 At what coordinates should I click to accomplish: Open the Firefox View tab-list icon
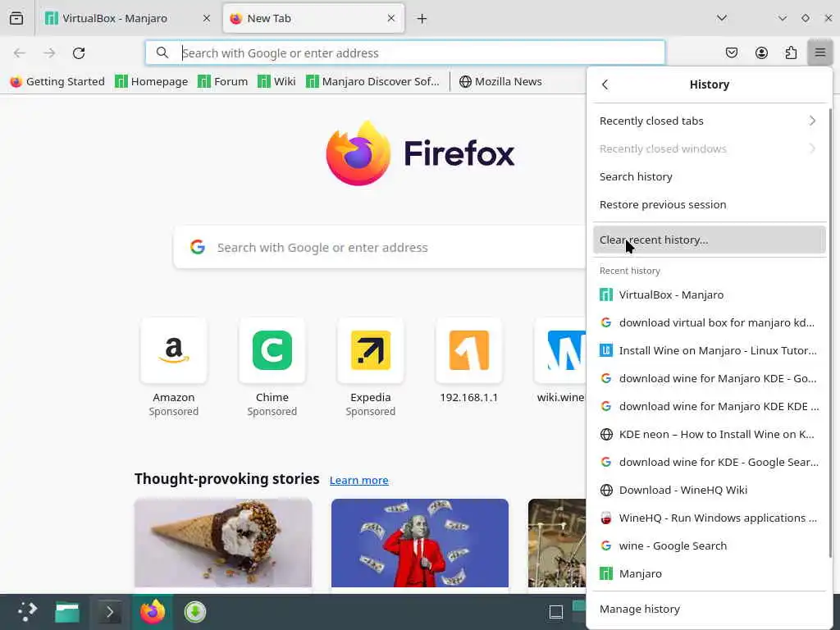pyautogui.click(x=16, y=18)
